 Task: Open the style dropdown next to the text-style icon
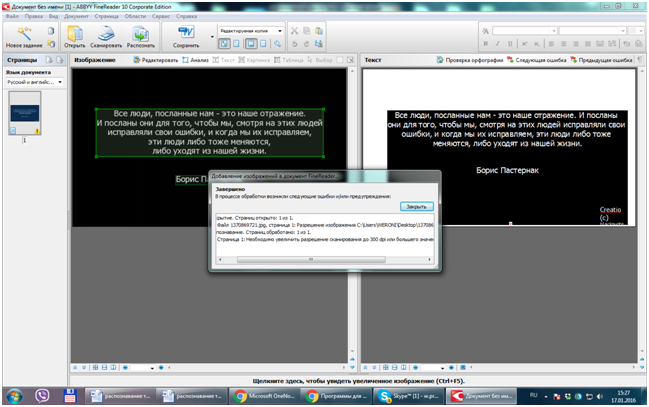click(x=525, y=31)
